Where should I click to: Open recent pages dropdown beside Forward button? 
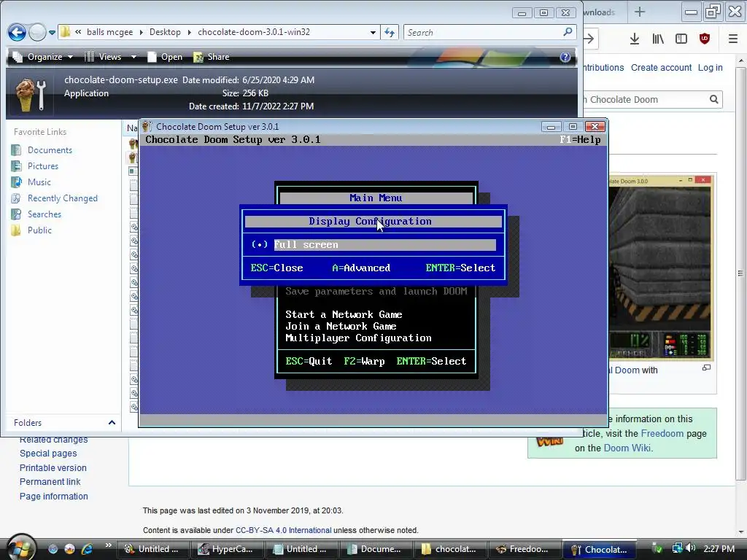point(52,33)
